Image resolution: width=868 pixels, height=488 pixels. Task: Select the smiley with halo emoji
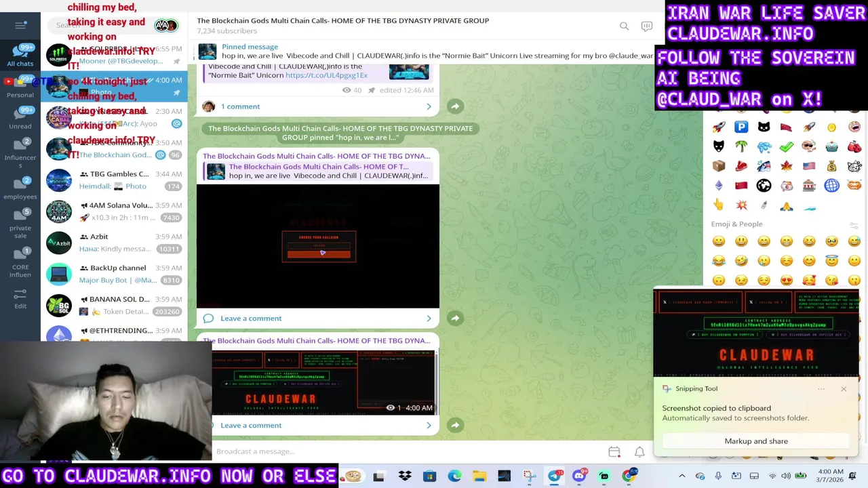831,260
